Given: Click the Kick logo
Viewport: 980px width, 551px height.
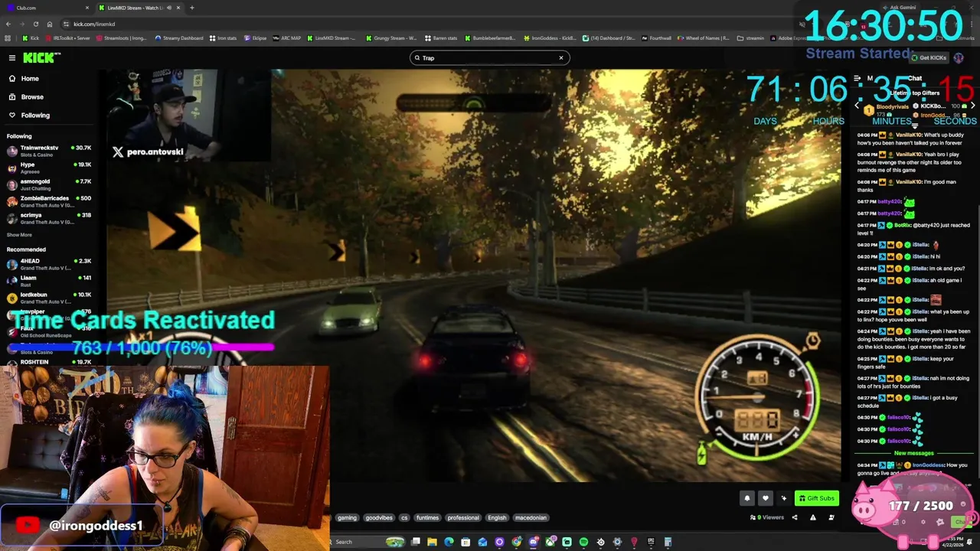Looking at the screenshot, I should point(41,57).
